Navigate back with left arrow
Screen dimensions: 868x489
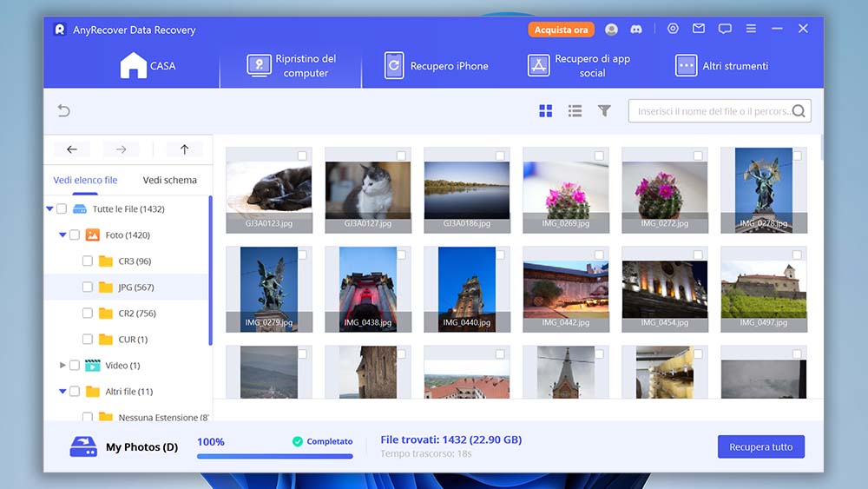72,149
